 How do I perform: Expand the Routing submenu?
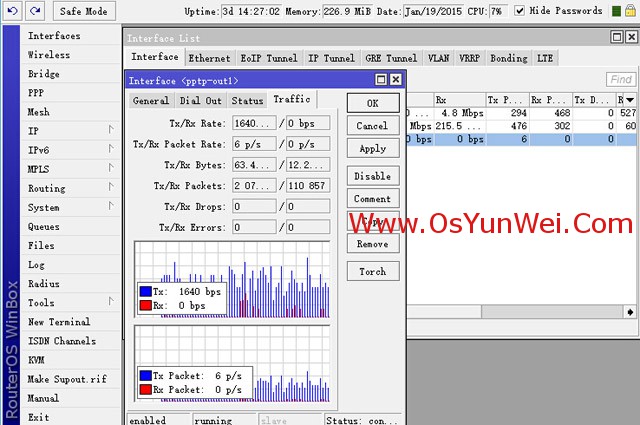click(x=111, y=188)
